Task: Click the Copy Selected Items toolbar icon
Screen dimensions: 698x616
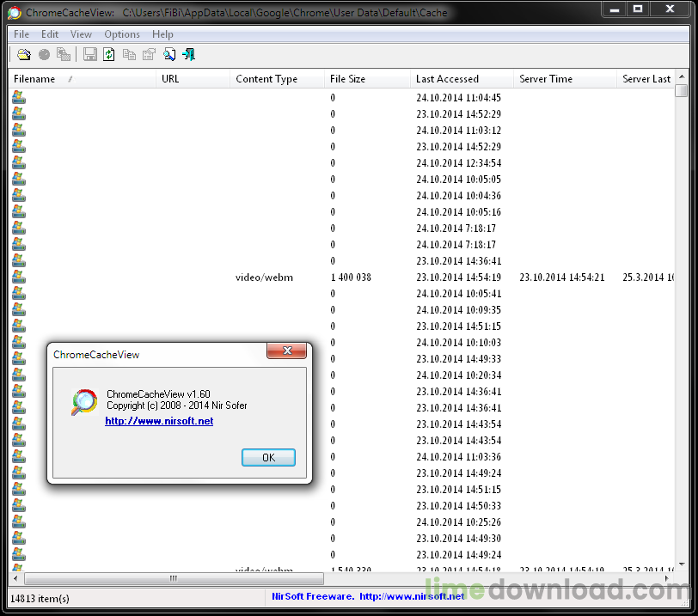Action: [129, 54]
